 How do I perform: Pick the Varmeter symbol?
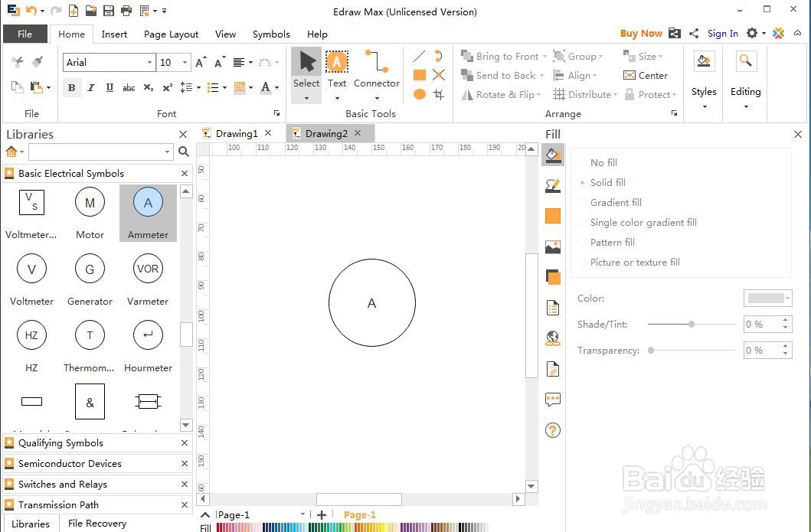(x=148, y=279)
